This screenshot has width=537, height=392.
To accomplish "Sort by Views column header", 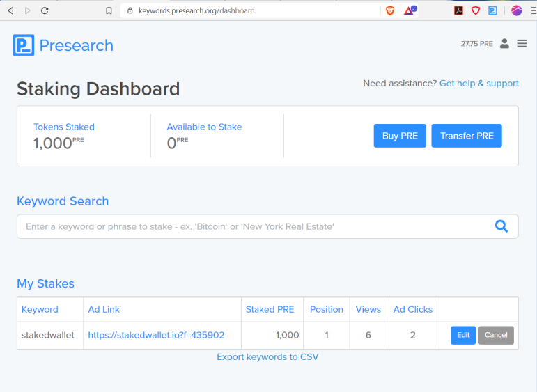I will 368,309.
